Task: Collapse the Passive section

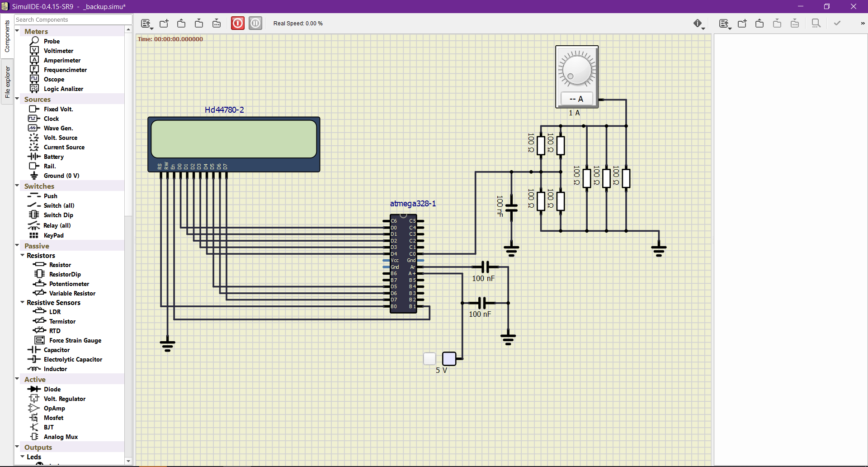Action: click(17, 245)
